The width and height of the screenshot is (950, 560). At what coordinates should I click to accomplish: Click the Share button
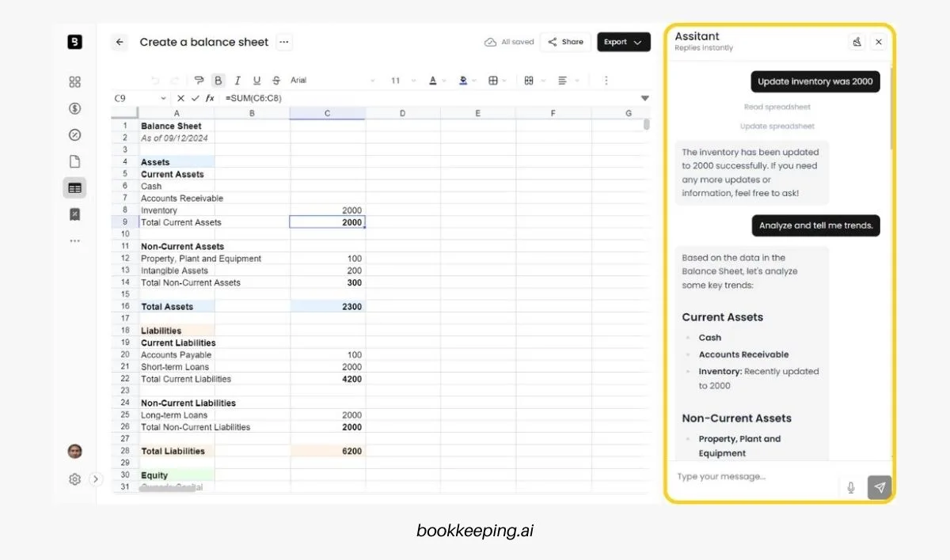pos(565,42)
